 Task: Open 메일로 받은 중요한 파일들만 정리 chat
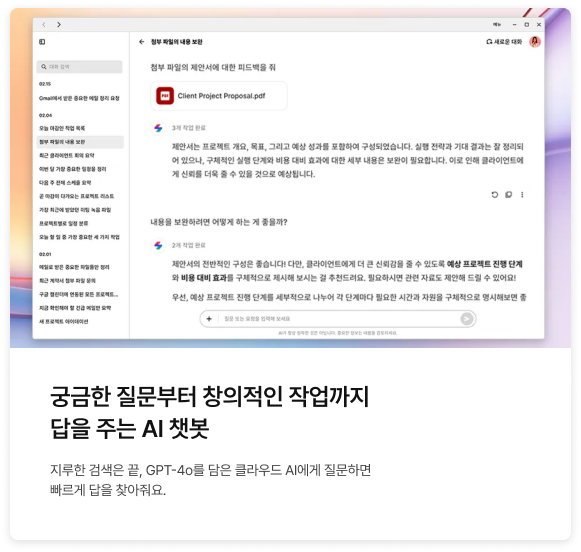pos(74,267)
